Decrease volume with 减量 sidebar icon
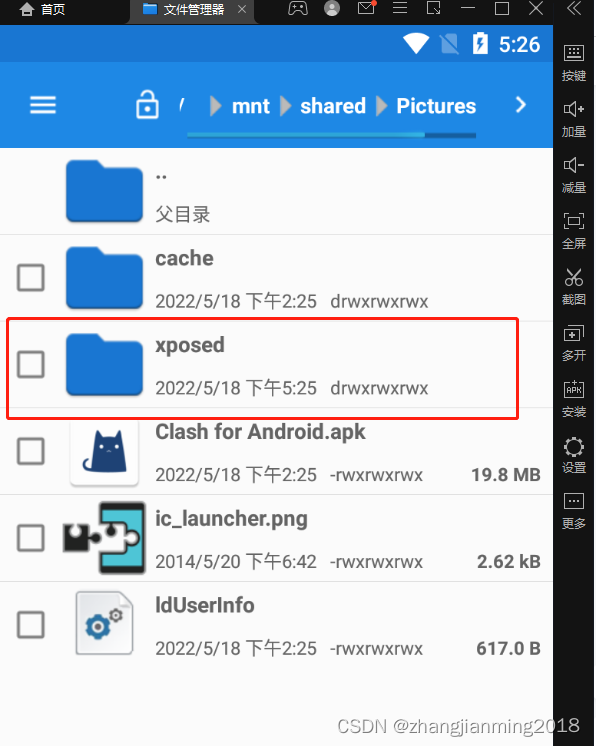596x746 pixels. (574, 175)
